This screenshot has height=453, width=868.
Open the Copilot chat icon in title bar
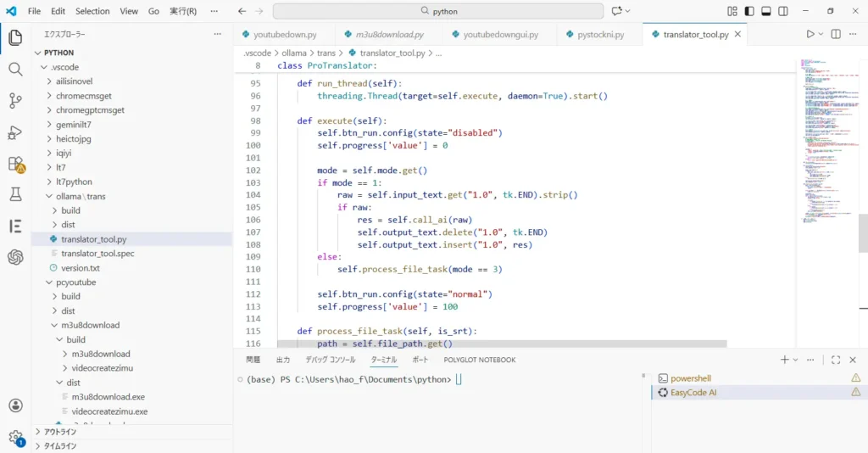click(x=617, y=10)
